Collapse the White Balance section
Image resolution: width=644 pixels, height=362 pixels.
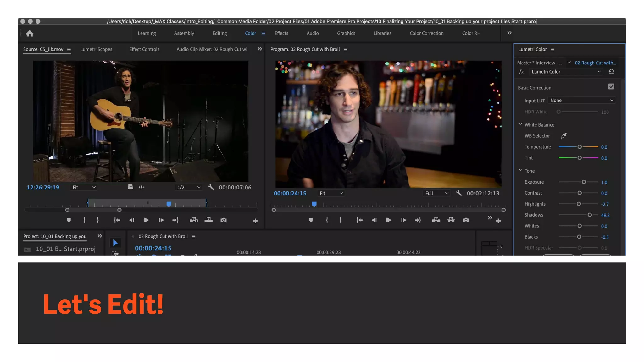click(x=521, y=124)
